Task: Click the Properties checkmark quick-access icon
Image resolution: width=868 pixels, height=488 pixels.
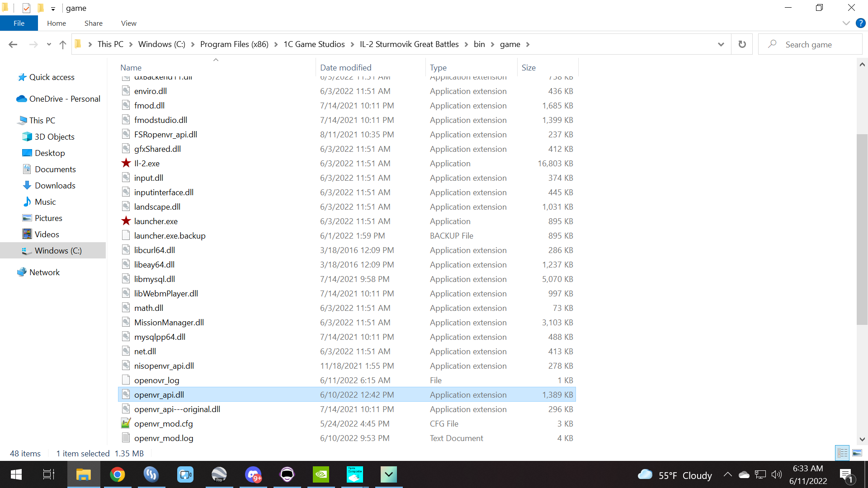Action: point(26,8)
